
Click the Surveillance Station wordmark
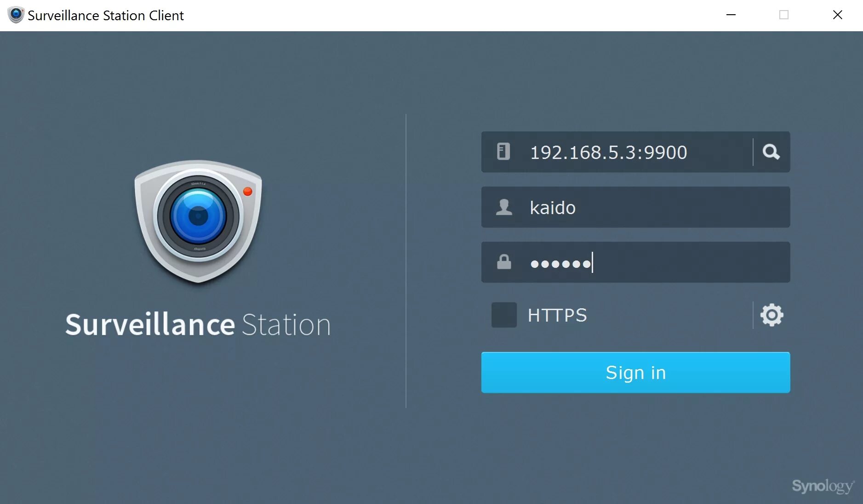click(x=199, y=324)
